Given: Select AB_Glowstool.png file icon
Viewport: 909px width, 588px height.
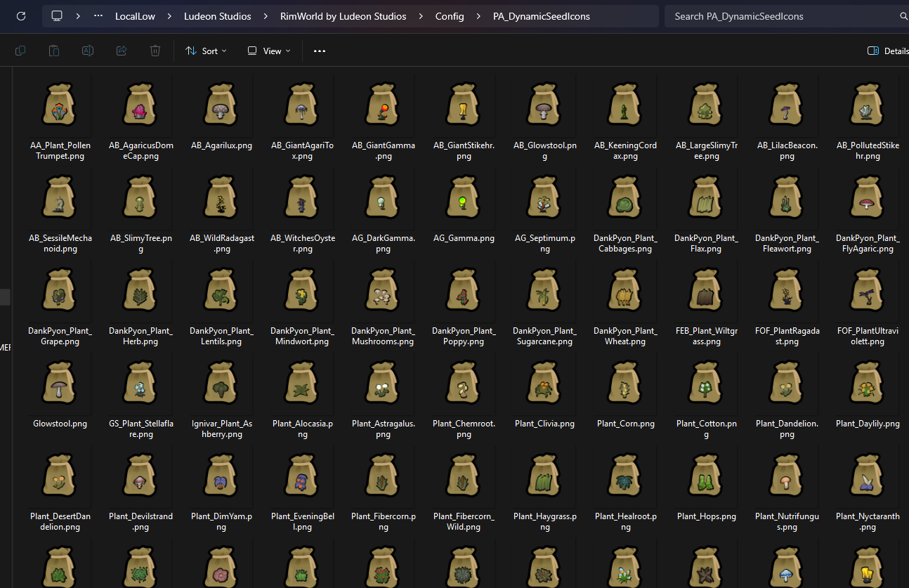Looking at the screenshot, I should tap(544, 105).
